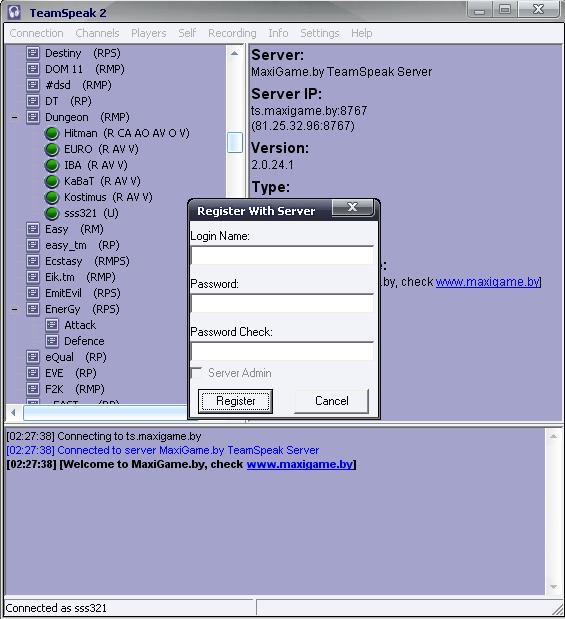Click the Ecstasy channel icon
Screen dimensions: 565x619
(33, 261)
